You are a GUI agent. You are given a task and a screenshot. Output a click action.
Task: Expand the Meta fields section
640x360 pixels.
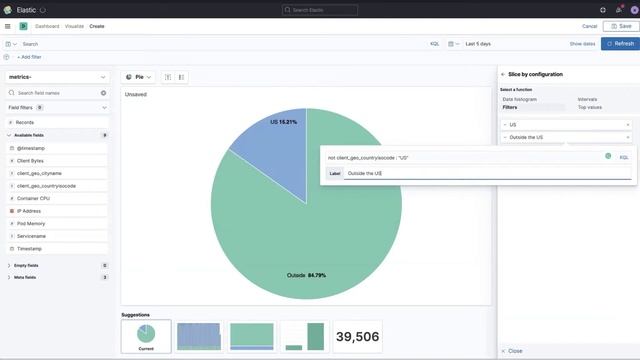tap(9, 278)
